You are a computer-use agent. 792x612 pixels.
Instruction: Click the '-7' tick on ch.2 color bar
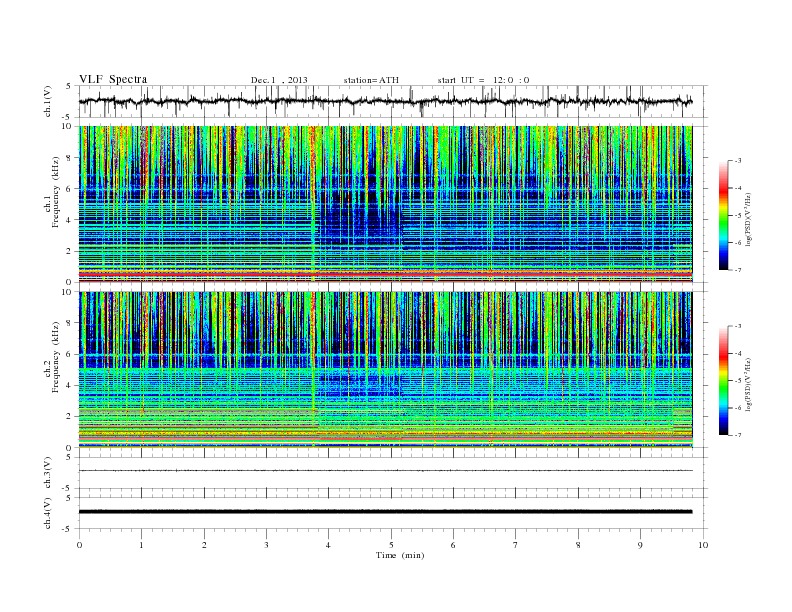737,435
